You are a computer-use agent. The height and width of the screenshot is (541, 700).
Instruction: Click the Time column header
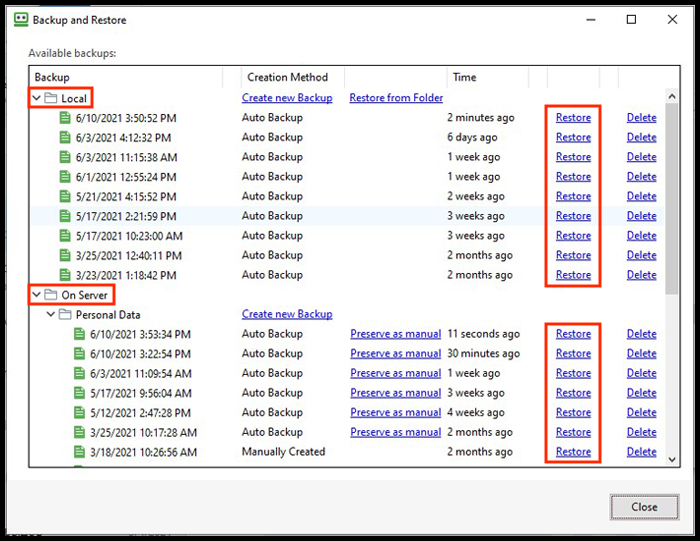coord(488,77)
